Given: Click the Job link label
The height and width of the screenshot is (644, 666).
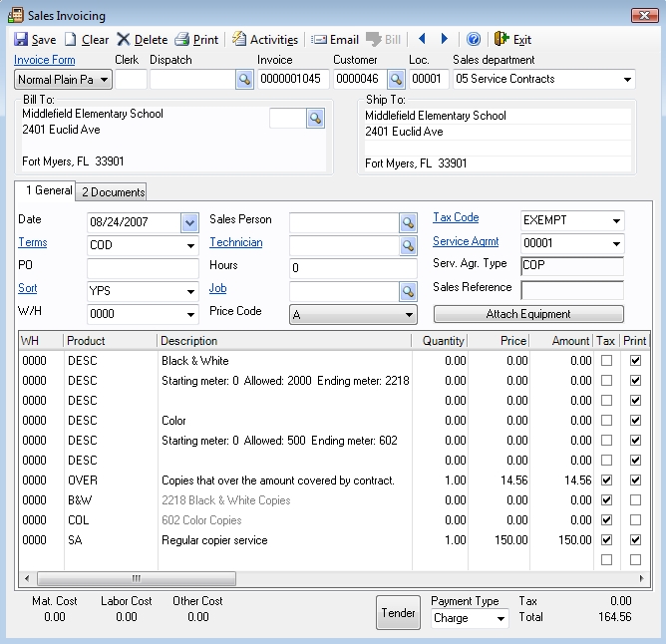Looking at the screenshot, I should [218, 288].
